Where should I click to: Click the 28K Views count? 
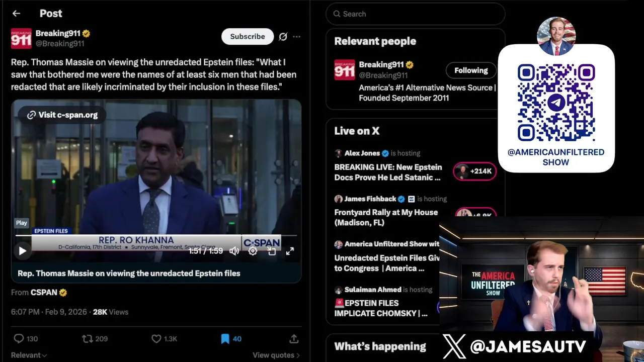[110, 312]
